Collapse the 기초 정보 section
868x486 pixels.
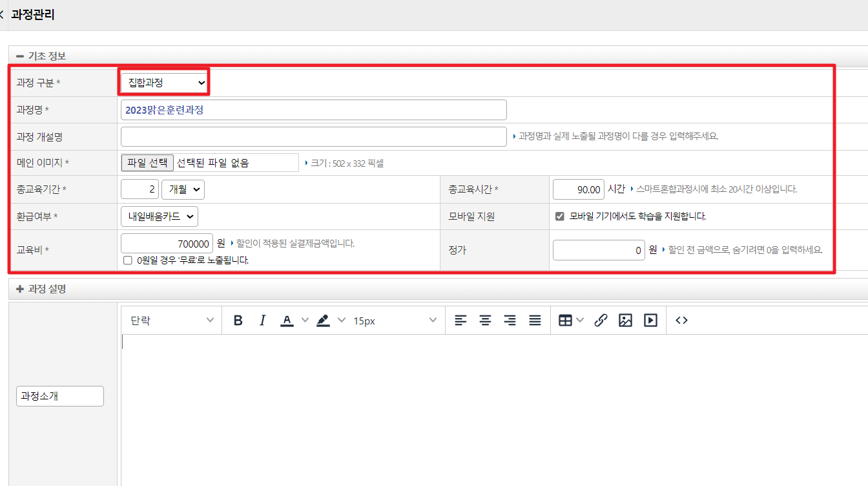(x=20, y=56)
